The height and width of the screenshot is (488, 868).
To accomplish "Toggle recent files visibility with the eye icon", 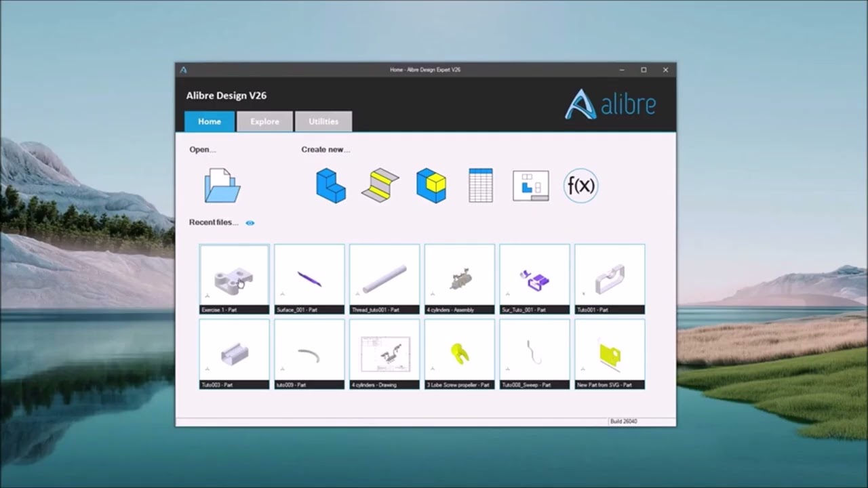I will pos(250,222).
